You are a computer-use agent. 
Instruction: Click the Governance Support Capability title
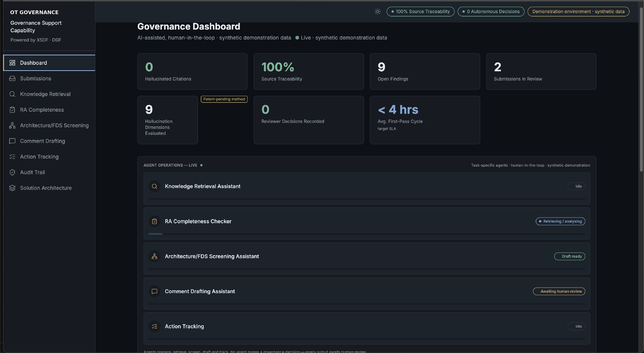[x=36, y=27]
